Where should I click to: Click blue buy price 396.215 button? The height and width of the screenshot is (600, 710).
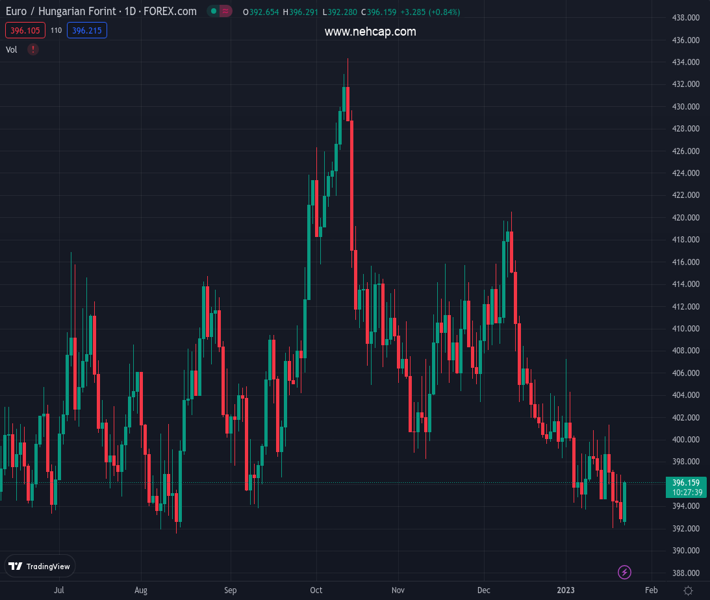click(87, 31)
